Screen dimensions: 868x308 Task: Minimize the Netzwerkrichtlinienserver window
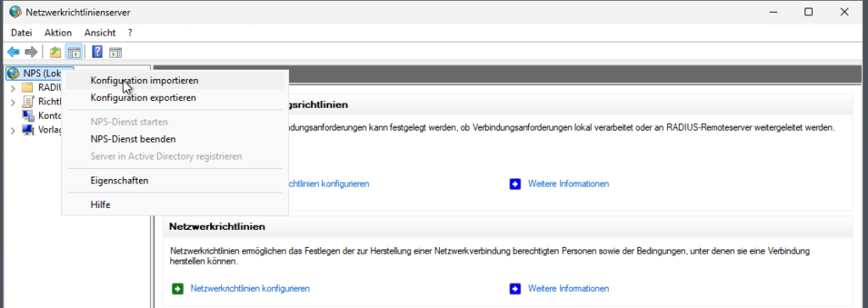773,12
